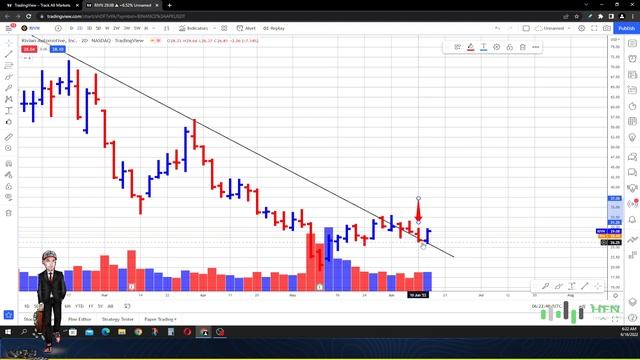Delete selected drawing via floating toolbar trash
The image size is (640, 360).
click(x=522, y=47)
